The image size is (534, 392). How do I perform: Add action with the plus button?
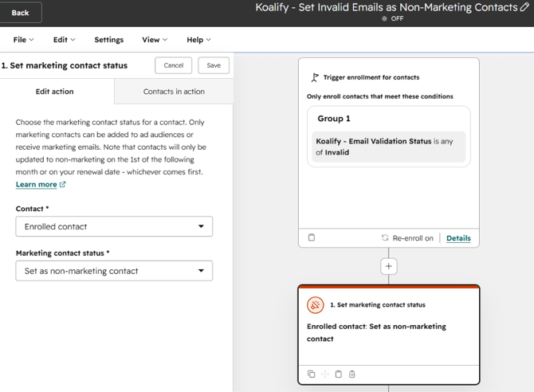389,266
